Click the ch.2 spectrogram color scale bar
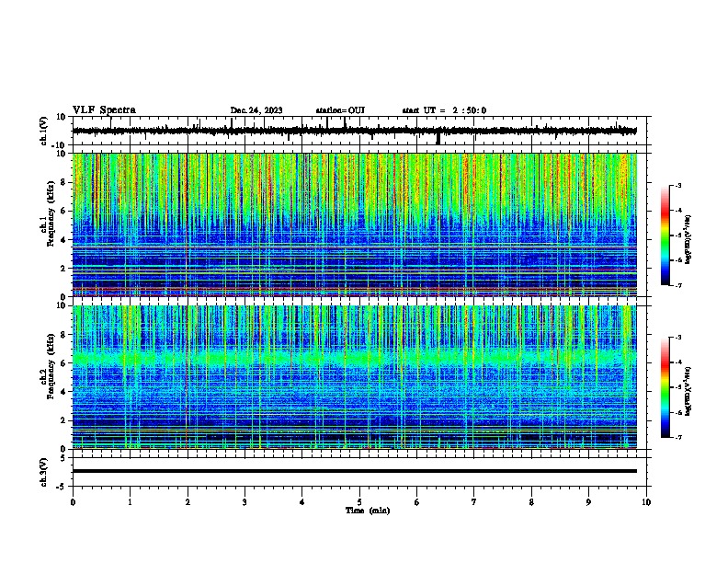This screenshot has width=728, height=563. click(x=665, y=387)
